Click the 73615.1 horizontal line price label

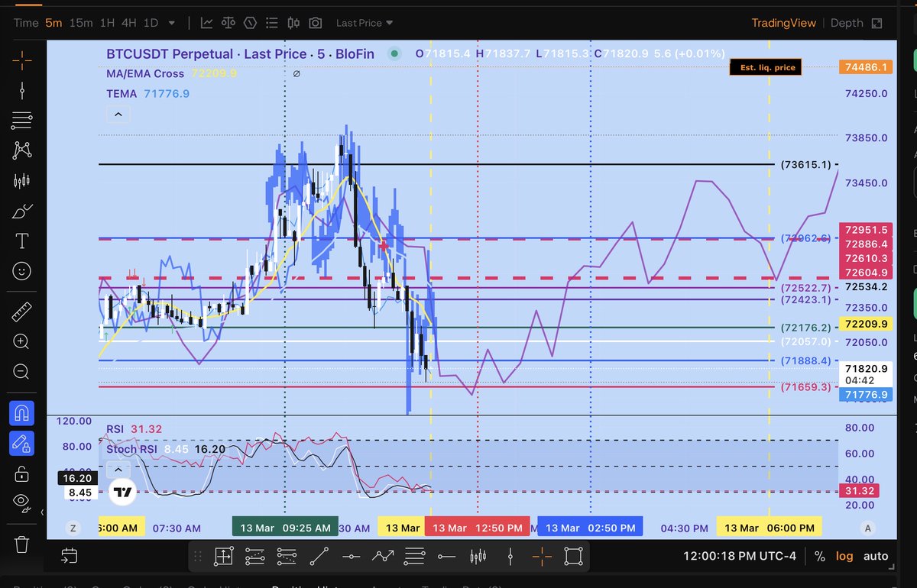pyautogui.click(x=805, y=164)
